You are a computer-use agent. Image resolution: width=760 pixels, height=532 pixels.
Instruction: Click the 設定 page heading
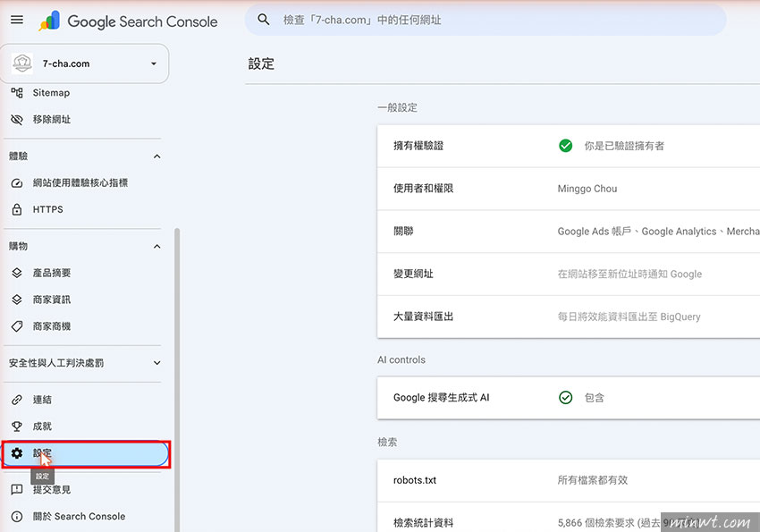[261, 63]
